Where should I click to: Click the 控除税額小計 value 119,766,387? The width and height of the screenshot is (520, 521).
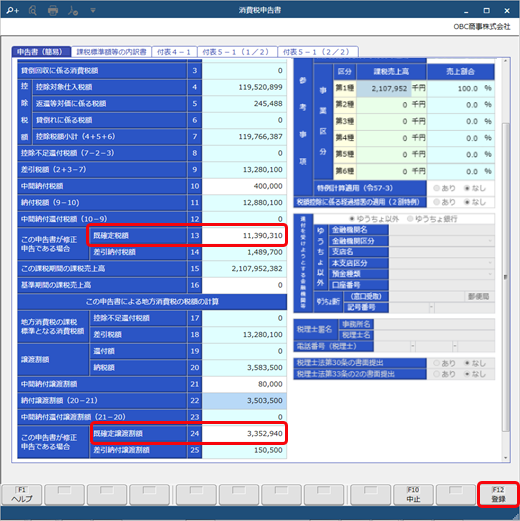point(244,136)
